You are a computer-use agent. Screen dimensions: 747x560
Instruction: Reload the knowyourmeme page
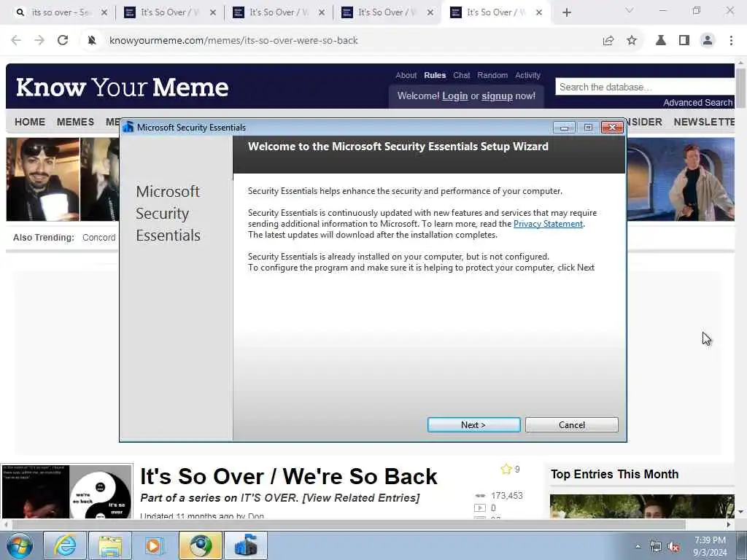point(63,41)
